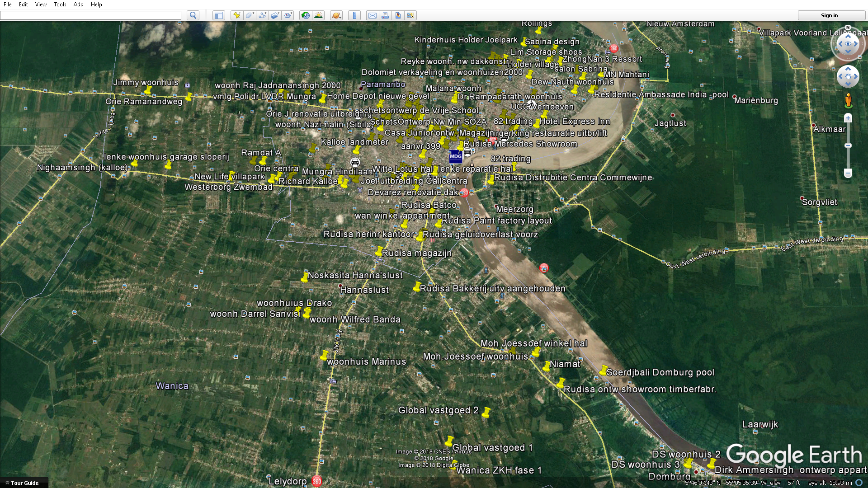Add a new path
The width and height of the screenshot is (868, 488).
(262, 15)
